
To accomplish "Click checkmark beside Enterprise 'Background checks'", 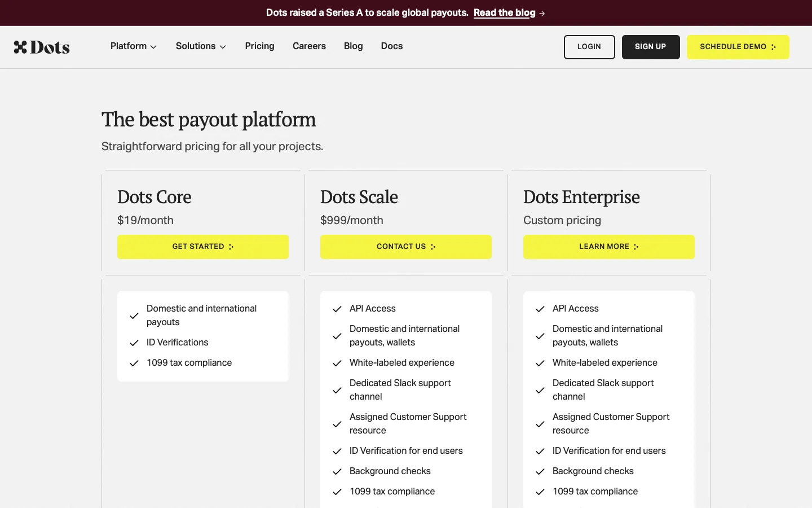I will pos(540,471).
